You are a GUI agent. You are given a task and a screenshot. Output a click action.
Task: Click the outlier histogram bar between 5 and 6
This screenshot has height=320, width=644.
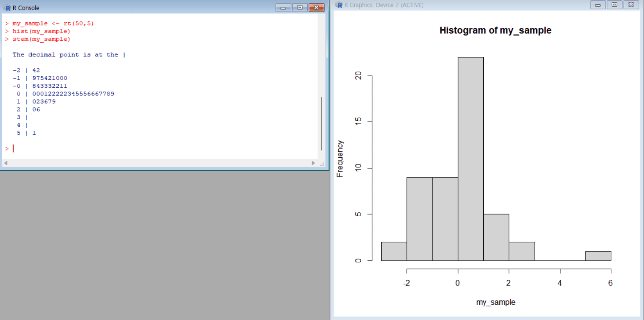(598, 256)
